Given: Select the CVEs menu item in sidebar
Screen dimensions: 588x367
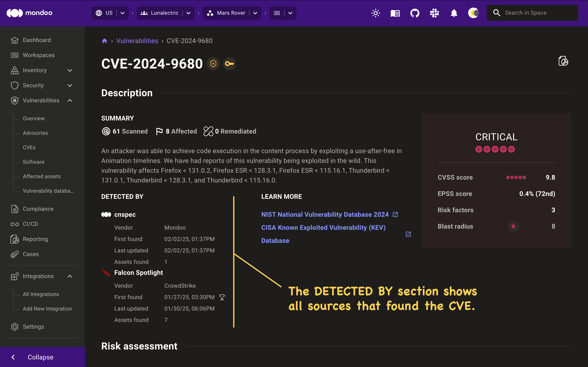Looking at the screenshot, I should click(29, 147).
